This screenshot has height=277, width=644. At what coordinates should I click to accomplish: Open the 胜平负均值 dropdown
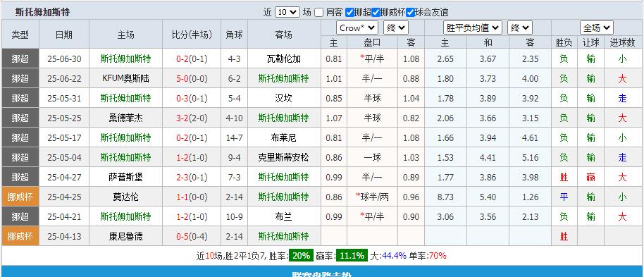473,28
